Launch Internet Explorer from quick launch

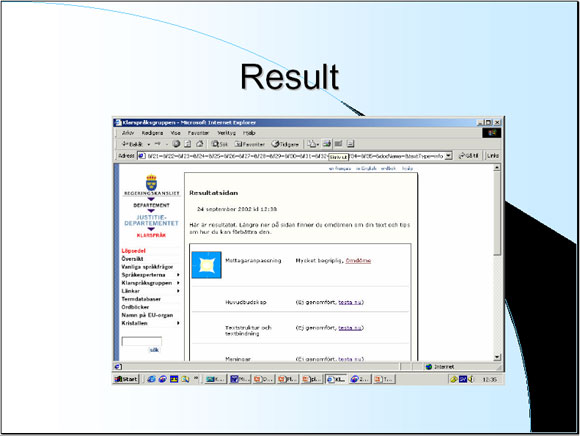pos(151,379)
